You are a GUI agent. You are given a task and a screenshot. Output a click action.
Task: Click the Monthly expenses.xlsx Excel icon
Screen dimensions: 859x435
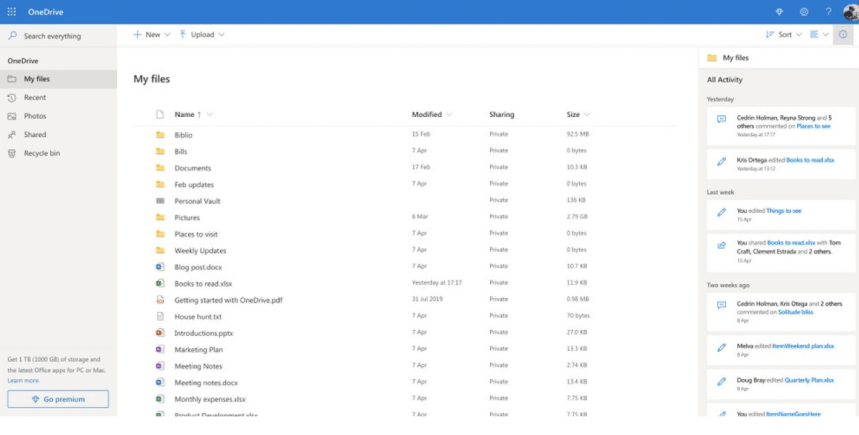pyautogui.click(x=160, y=399)
